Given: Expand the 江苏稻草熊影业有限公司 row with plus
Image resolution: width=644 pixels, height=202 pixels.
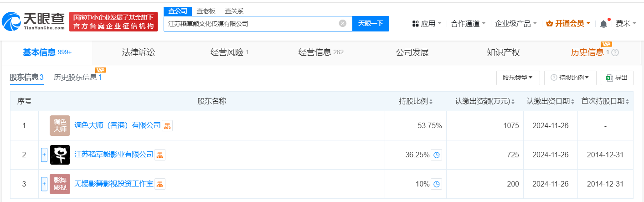Looking at the screenshot, I should click(x=44, y=155).
